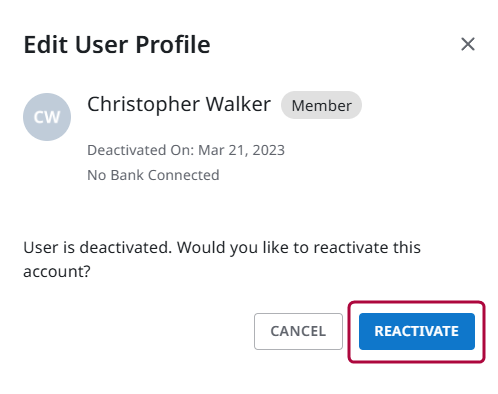Click the Christopher Walker name
The image size is (498, 394).
click(x=179, y=105)
